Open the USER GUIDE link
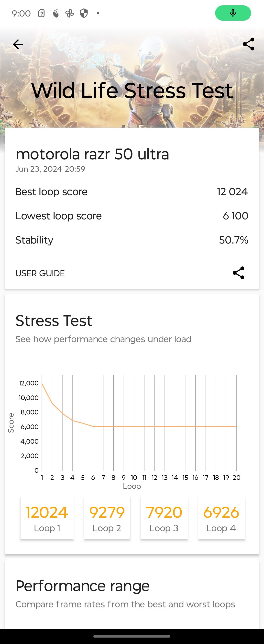The image size is (264, 644). click(x=40, y=273)
